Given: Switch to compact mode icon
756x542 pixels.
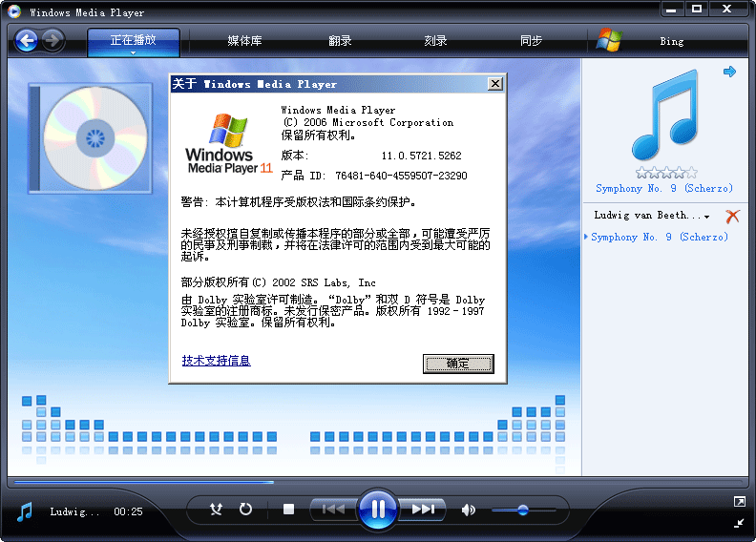Looking at the screenshot, I should point(739,522).
